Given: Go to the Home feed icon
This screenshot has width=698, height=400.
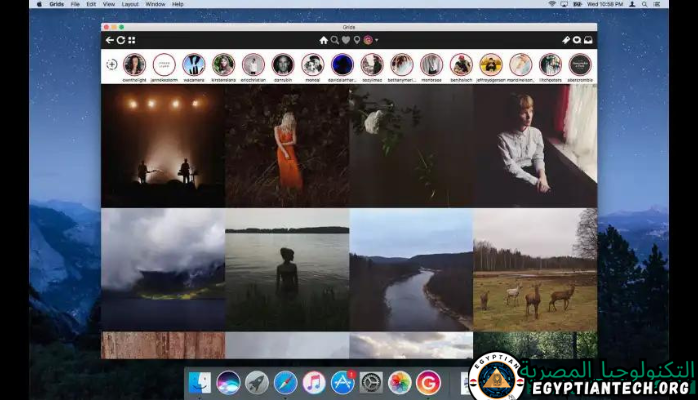Looking at the screenshot, I should tap(323, 40).
